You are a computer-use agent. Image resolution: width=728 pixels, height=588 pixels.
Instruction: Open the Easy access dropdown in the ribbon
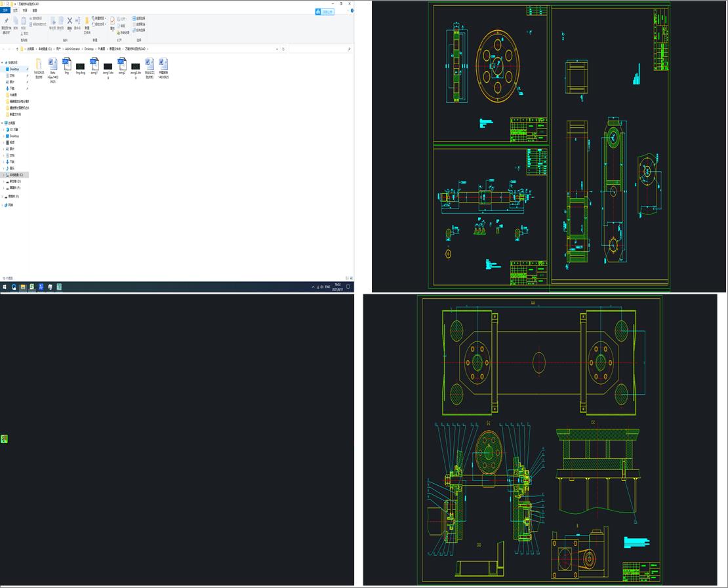(99, 24)
